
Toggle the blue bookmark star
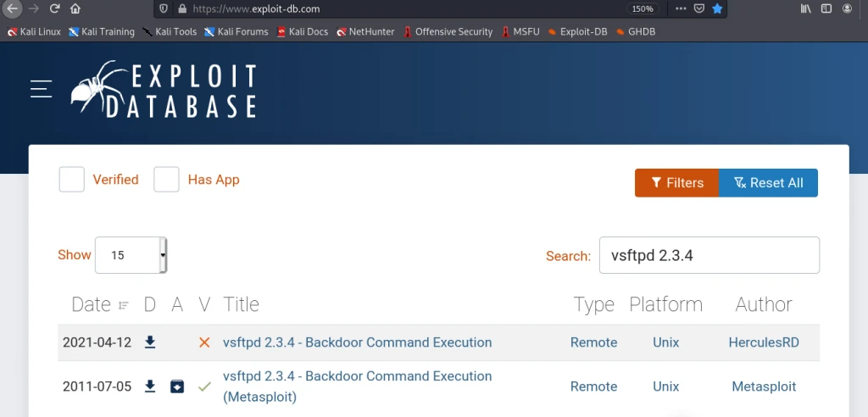[717, 8]
